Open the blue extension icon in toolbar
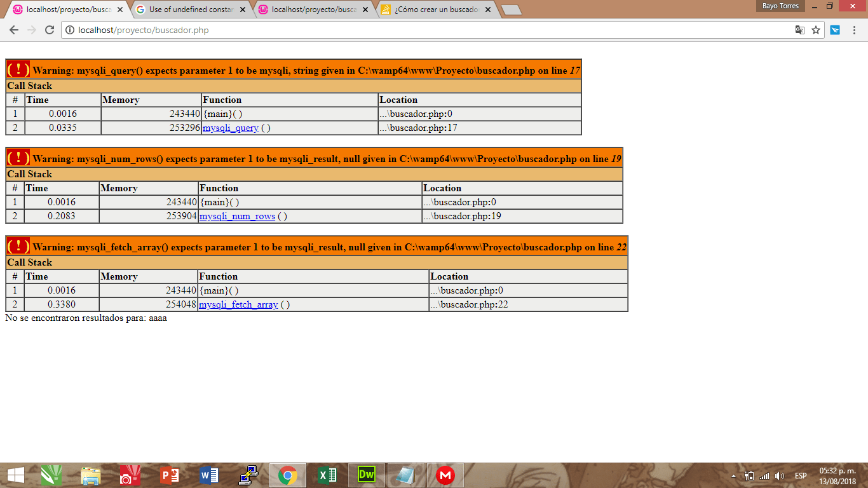Image resolution: width=868 pixels, height=488 pixels. (835, 30)
